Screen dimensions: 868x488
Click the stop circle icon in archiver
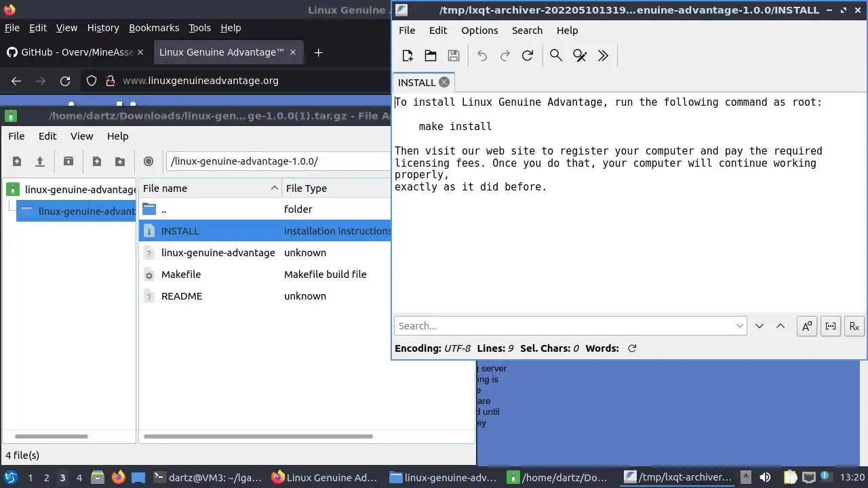(149, 161)
